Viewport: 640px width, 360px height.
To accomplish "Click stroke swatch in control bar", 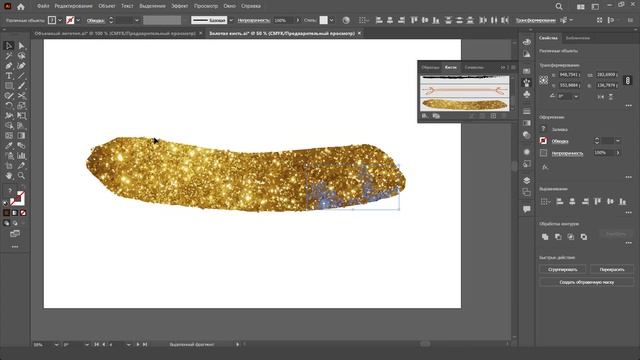I will point(70,20).
